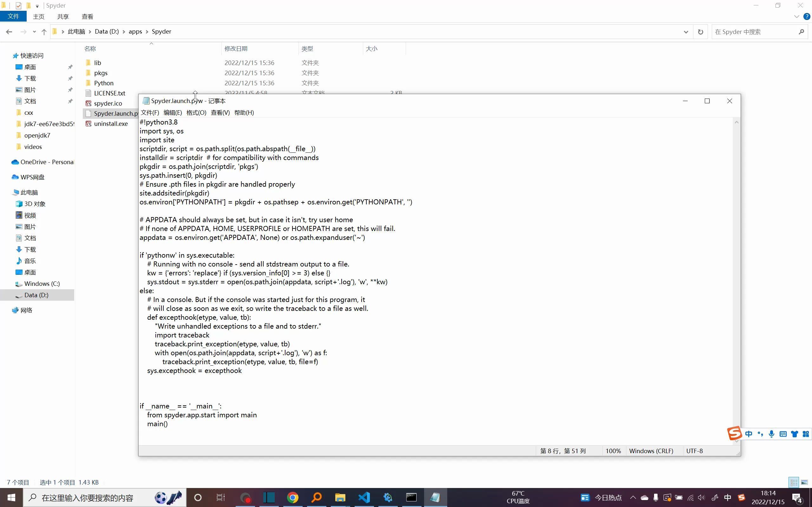The width and height of the screenshot is (812, 507).
Task: Open Chrome from the taskbar
Action: pyautogui.click(x=292, y=497)
